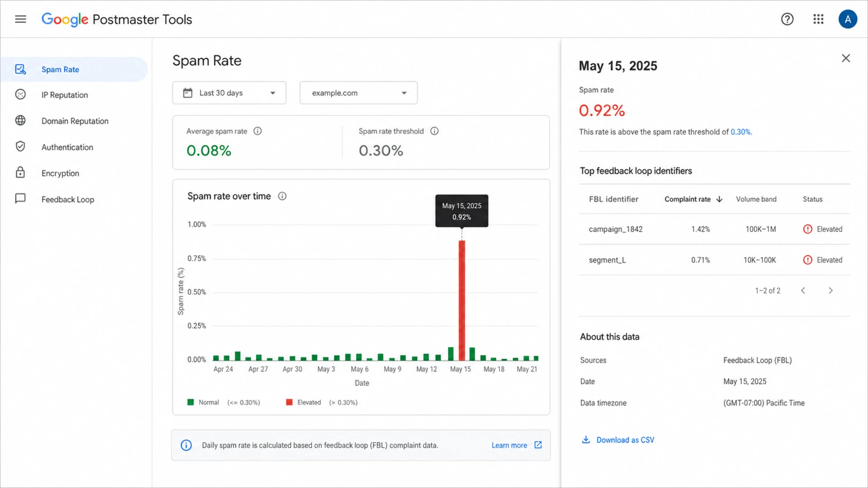The width and height of the screenshot is (868, 488).
Task: Click the 0.08% average spam rate value
Action: (209, 150)
